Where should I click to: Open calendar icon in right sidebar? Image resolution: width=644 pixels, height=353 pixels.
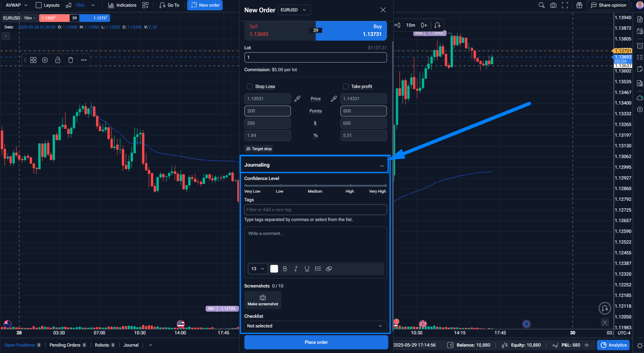[x=640, y=31]
